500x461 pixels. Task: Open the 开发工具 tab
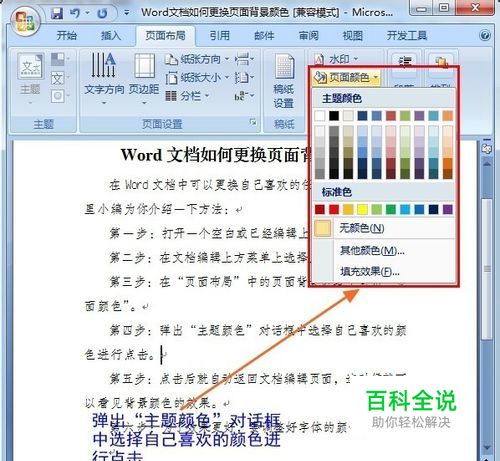point(407,35)
